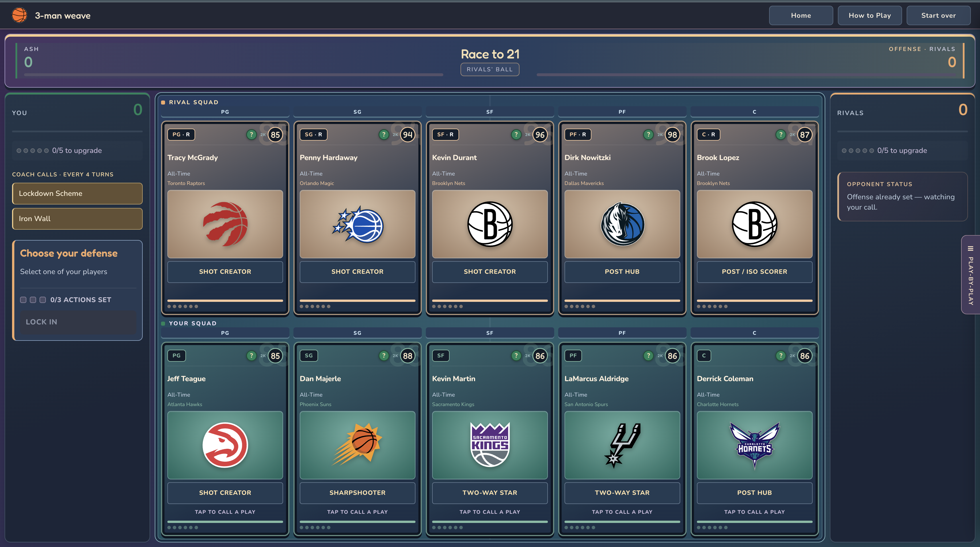
Task: Click the Brooklyn Nets logo on Kevin Durant's card
Action: 490,224
